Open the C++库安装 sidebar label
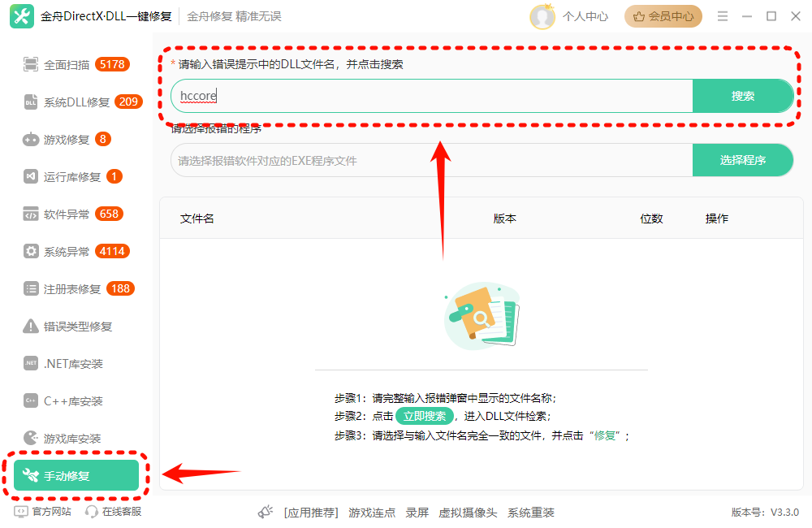The height and width of the screenshot is (528, 812). [x=73, y=401]
